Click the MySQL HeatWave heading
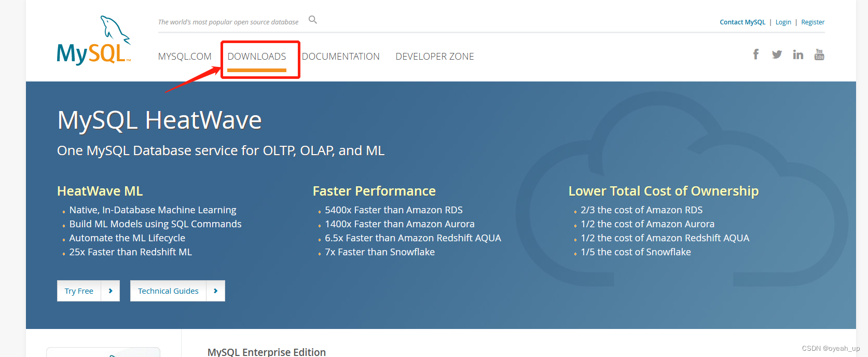This screenshot has width=868, height=357. pos(159,120)
